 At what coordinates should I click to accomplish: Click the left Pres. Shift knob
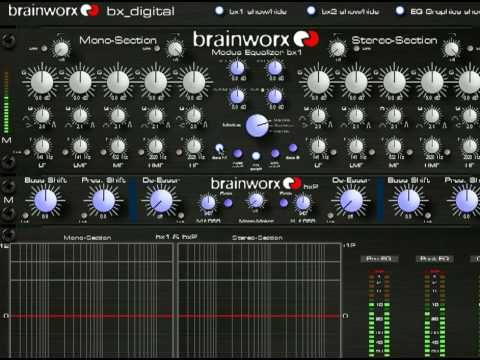point(103,201)
